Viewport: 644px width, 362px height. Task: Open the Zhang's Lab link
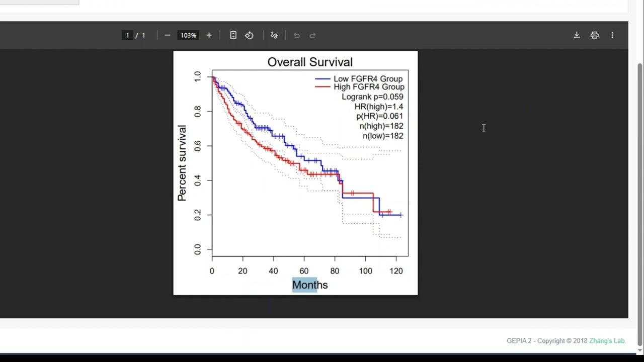point(607,341)
